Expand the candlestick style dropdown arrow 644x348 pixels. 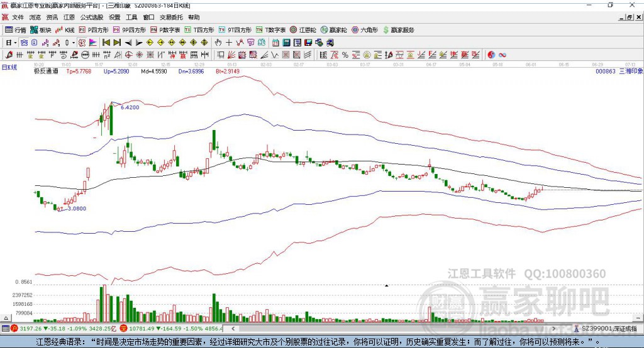pyautogui.click(x=74, y=43)
